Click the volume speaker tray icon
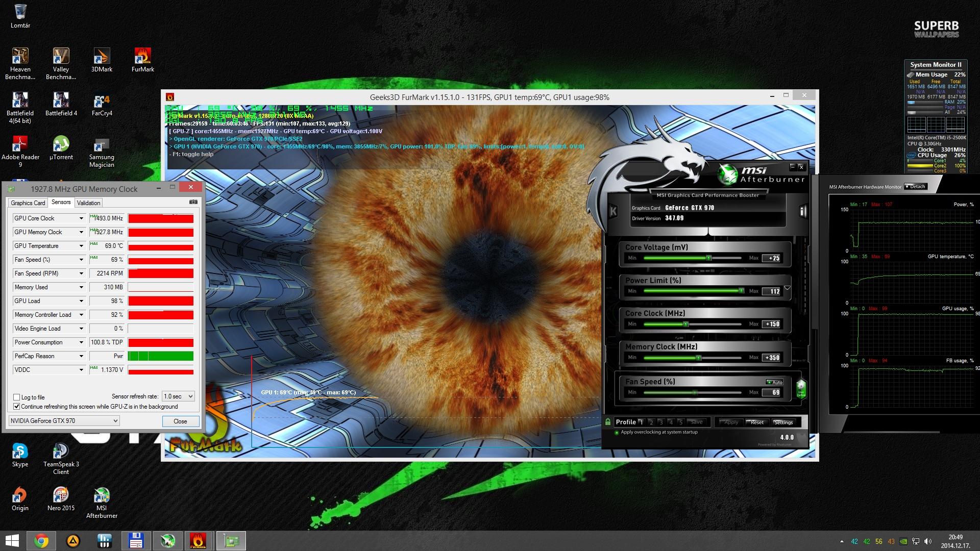This screenshot has width=980, height=551. 928,541
